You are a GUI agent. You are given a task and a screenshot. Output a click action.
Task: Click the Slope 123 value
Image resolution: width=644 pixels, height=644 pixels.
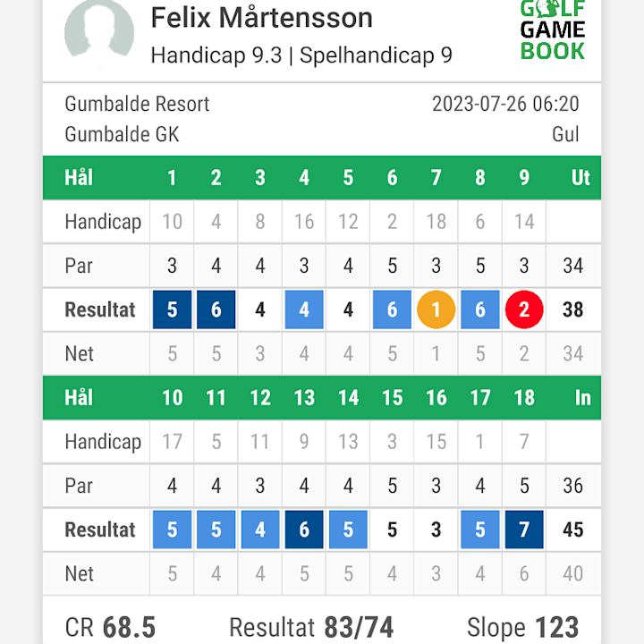pos(523,627)
